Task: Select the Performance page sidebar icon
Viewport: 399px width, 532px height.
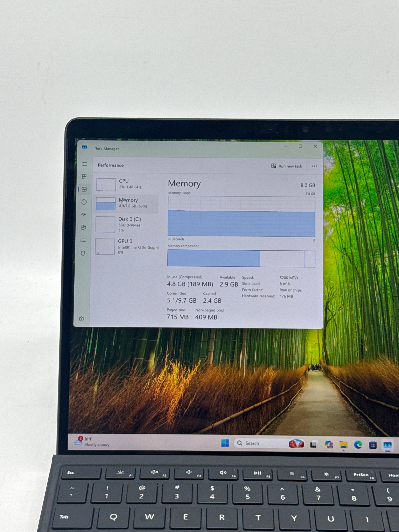Action: [x=84, y=189]
